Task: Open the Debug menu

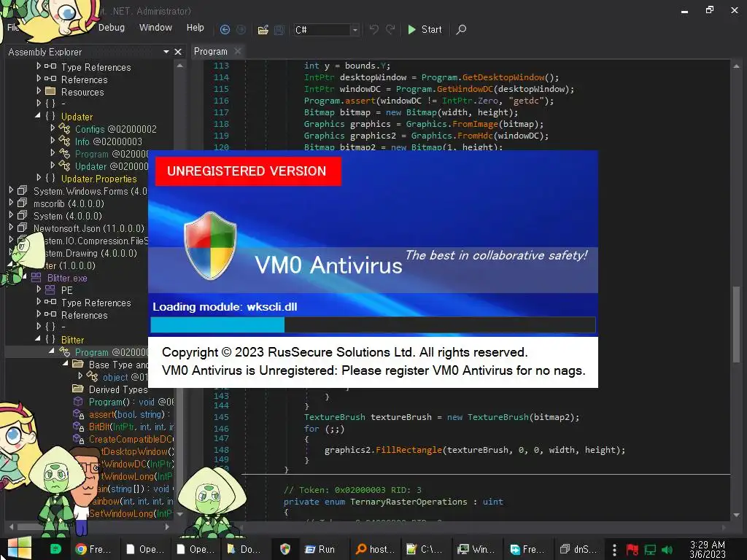Action: point(112,28)
